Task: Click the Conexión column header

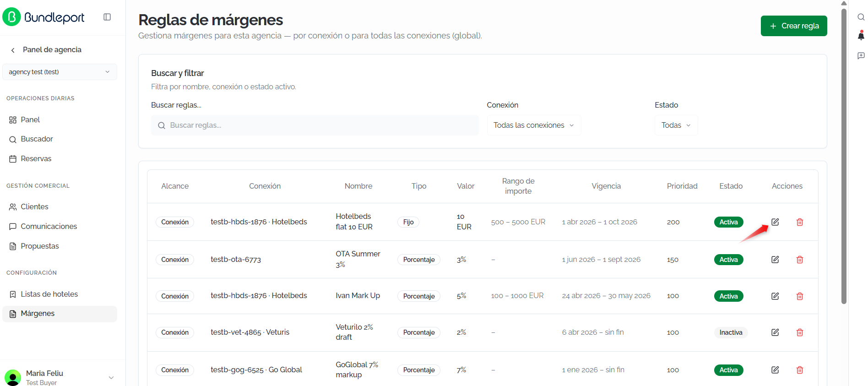Action: 265,186
